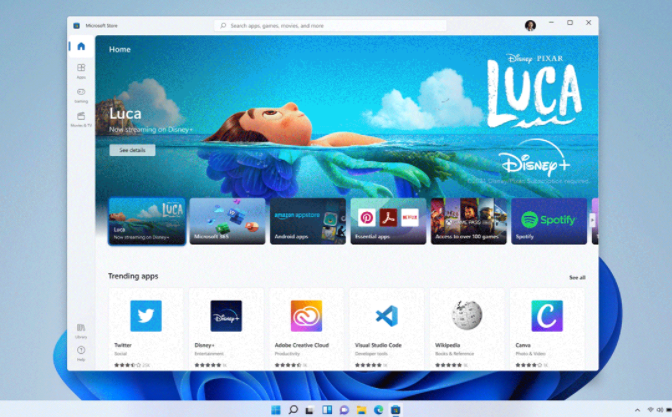Click the Wi-Fi icon in system tray

point(651,410)
